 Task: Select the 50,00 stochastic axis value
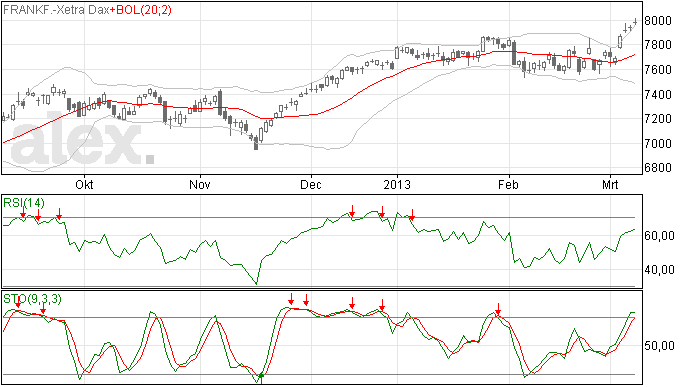coord(659,346)
